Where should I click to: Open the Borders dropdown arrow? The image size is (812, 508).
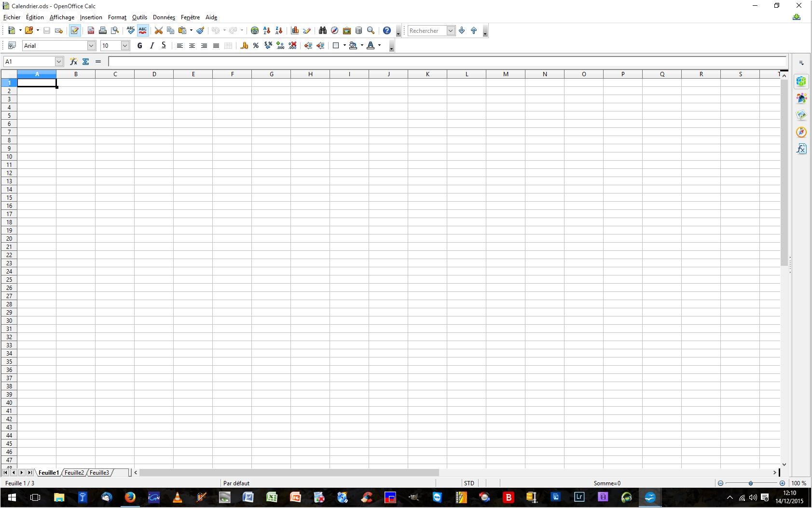(x=344, y=45)
